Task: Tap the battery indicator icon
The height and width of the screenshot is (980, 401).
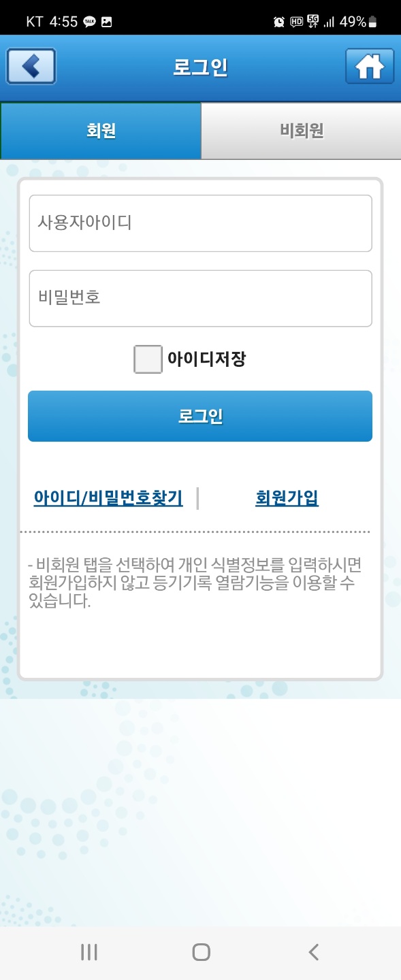Action: 372,22
